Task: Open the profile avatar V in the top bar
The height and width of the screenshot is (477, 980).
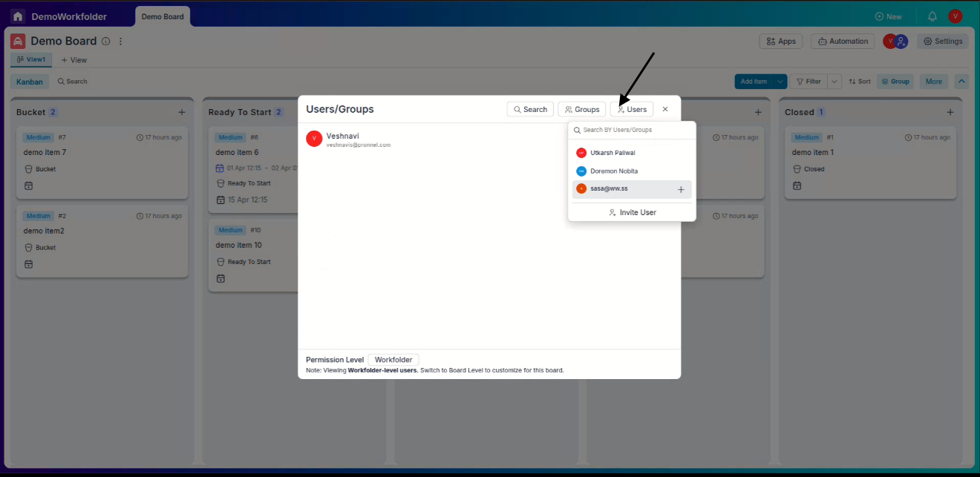Action: 955,16
